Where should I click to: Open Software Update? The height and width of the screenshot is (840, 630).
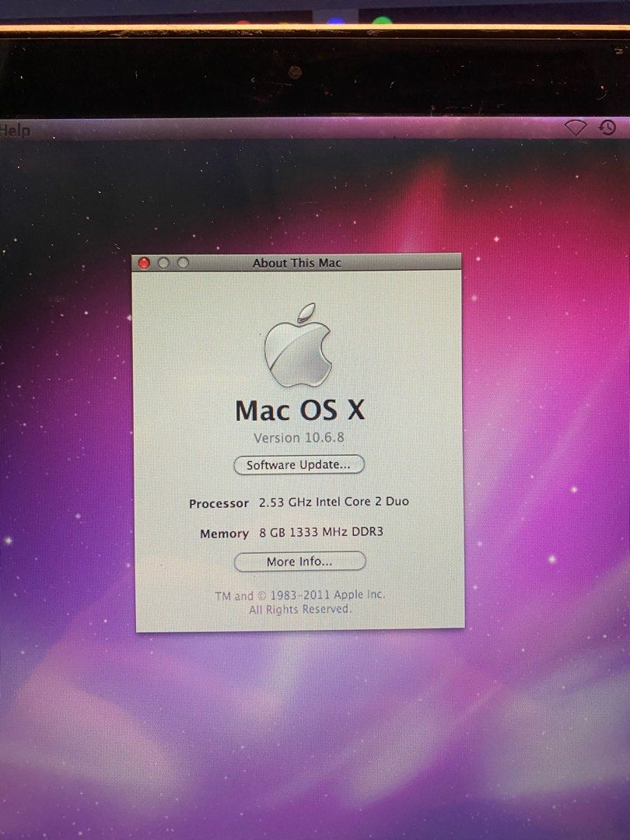pos(299,464)
